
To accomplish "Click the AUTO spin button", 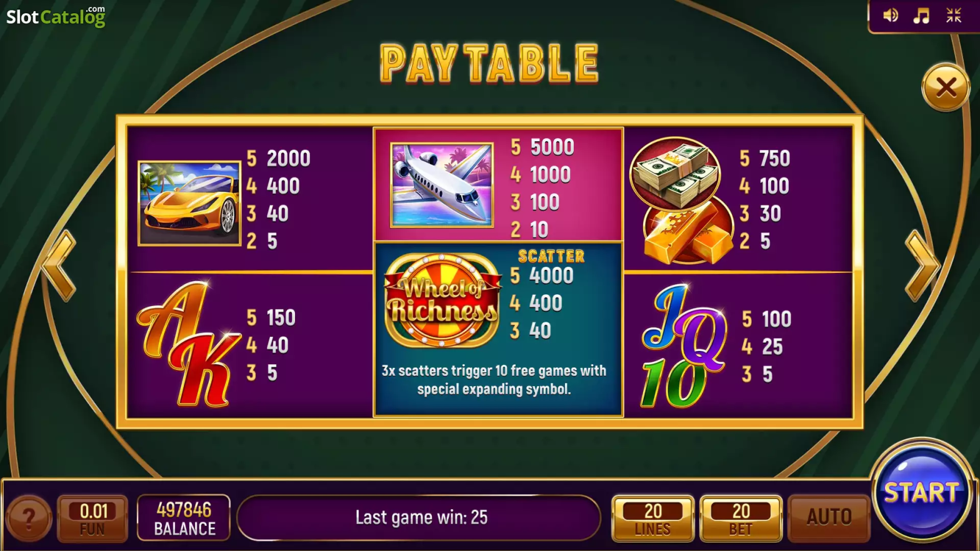I will tap(829, 518).
